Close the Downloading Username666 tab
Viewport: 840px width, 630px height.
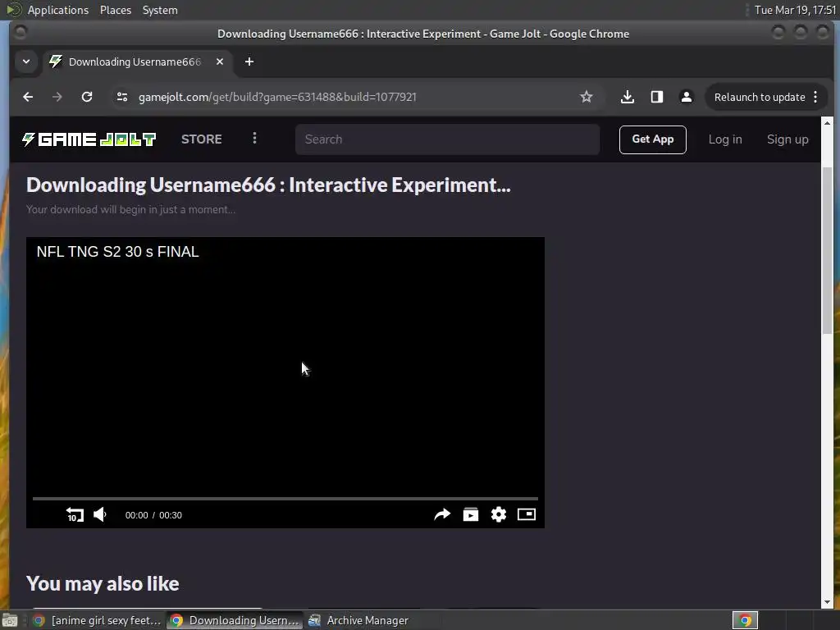220,62
